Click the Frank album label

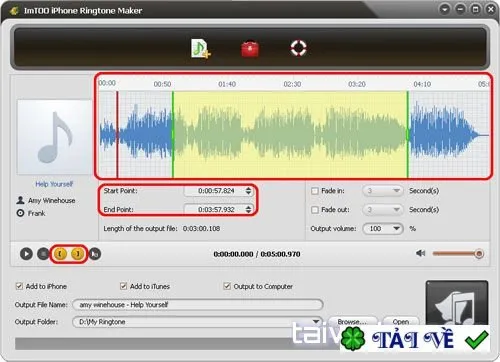pyautogui.click(x=36, y=213)
